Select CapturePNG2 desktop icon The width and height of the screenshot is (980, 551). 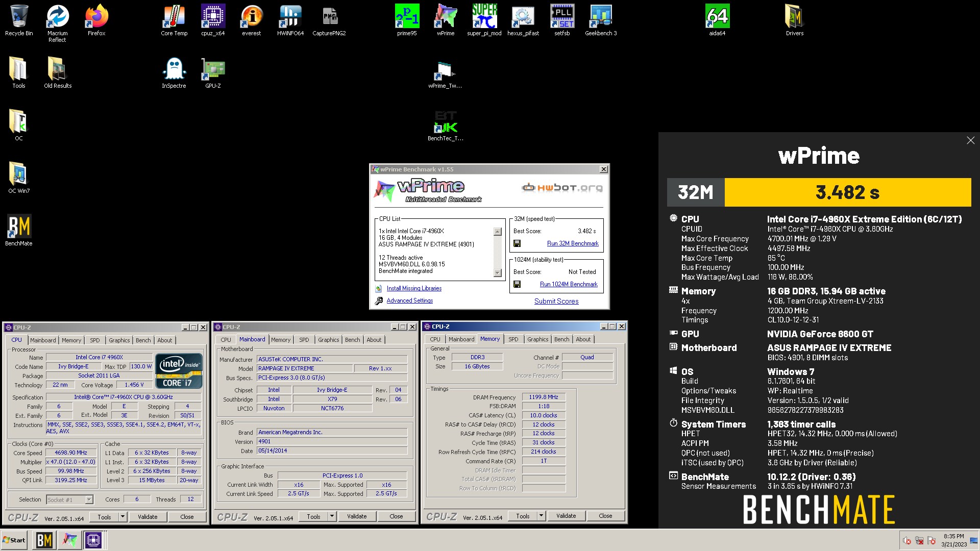point(329,20)
